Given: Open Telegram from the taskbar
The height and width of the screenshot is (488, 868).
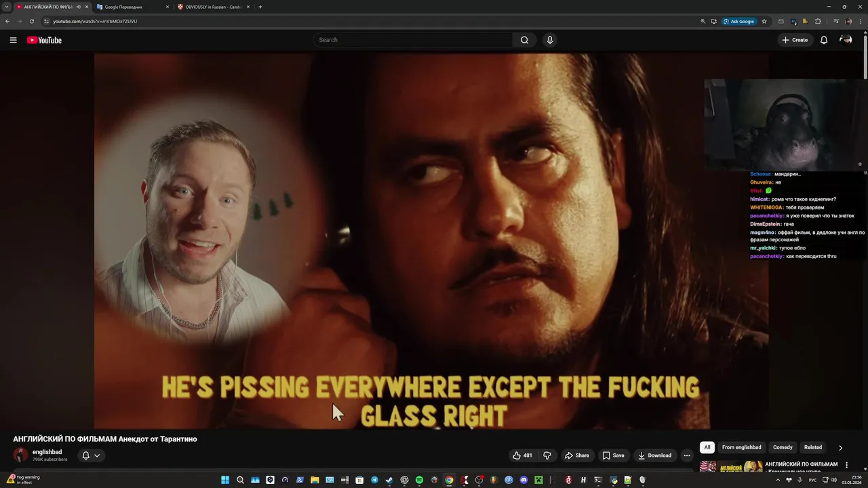Looking at the screenshot, I should coord(374,480).
